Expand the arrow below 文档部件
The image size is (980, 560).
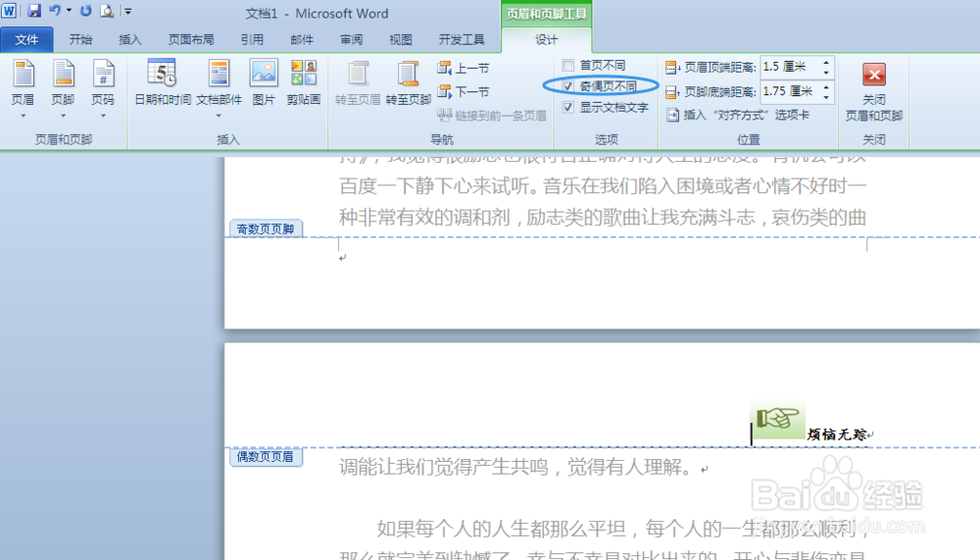point(219,116)
